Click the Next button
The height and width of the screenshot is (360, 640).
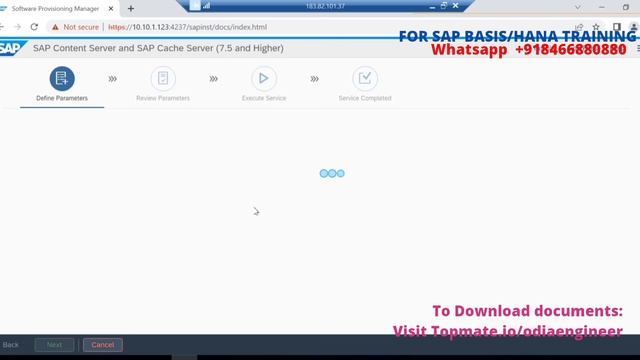(54, 345)
